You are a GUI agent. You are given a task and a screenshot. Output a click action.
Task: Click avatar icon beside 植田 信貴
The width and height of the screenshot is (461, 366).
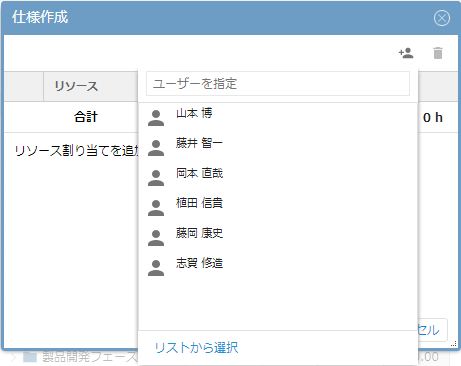coord(156,208)
